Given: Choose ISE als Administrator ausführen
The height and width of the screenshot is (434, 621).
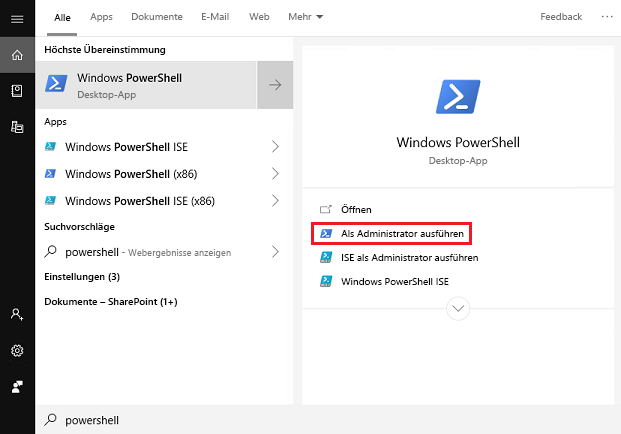Looking at the screenshot, I should click(x=410, y=257).
